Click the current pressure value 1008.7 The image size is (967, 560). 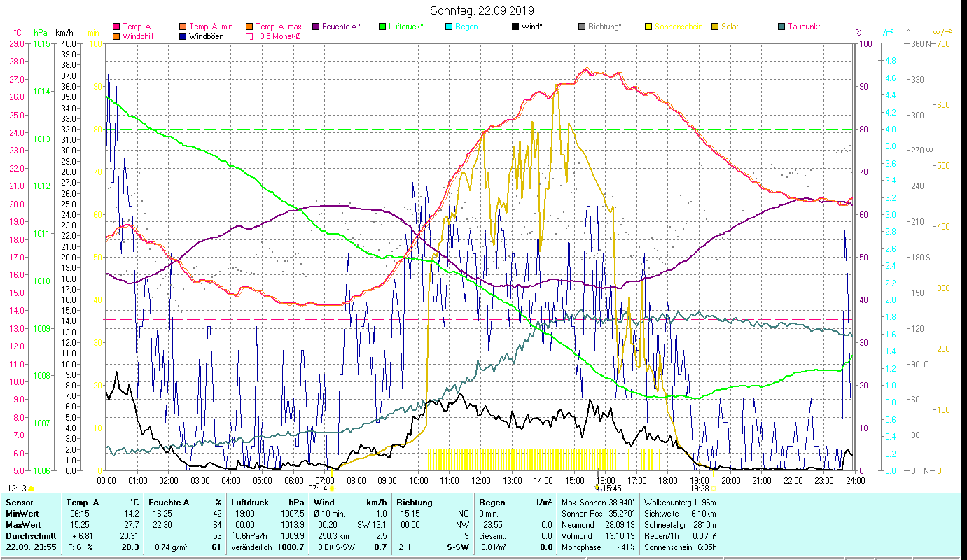[x=292, y=547]
